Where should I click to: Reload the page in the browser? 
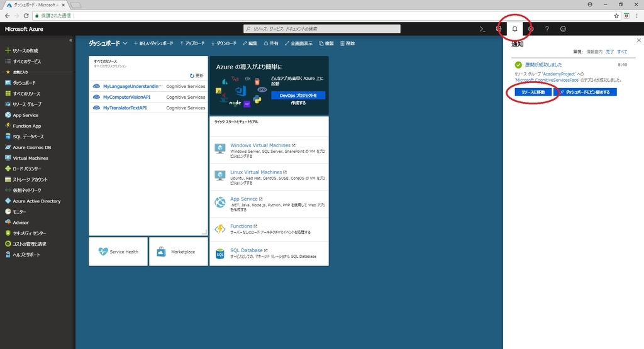26,16
